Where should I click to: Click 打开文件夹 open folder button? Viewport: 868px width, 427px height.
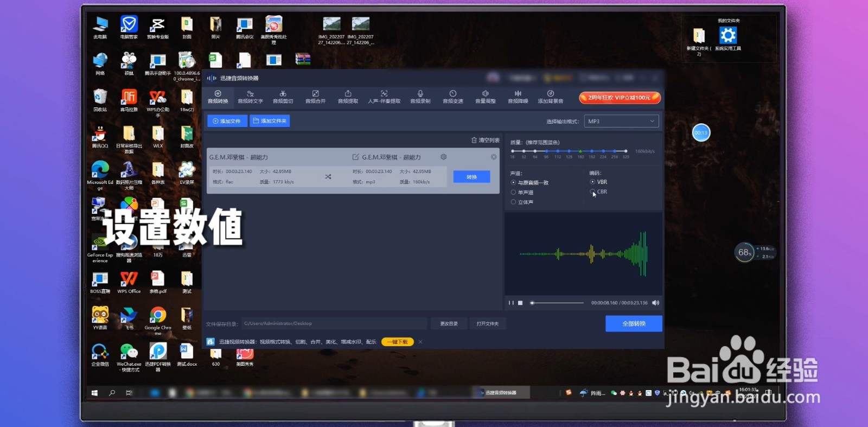tap(488, 324)
